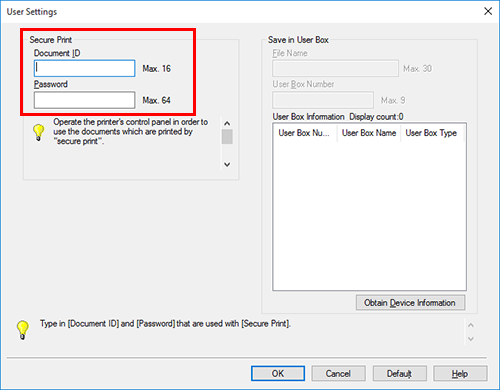The height and width of the screenshot is (390, 500).
Task: Click the down arrow of the secure print hint scrollbar
Action: point(227,164)
